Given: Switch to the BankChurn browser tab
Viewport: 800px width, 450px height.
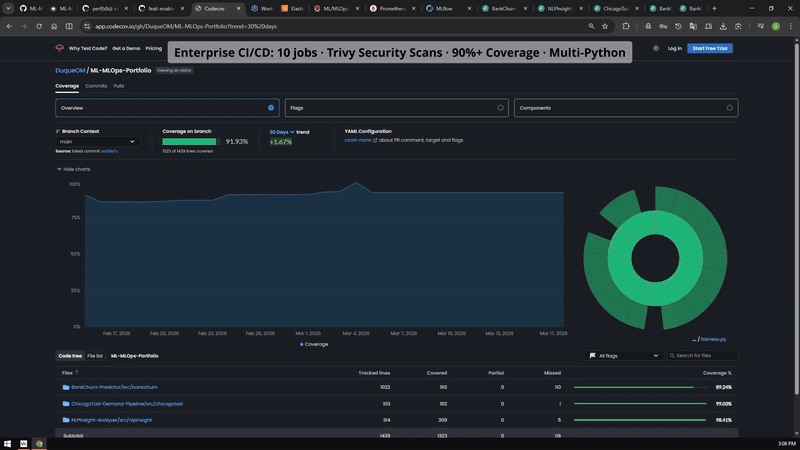Looking at the screenshot, I should [505, 9].
